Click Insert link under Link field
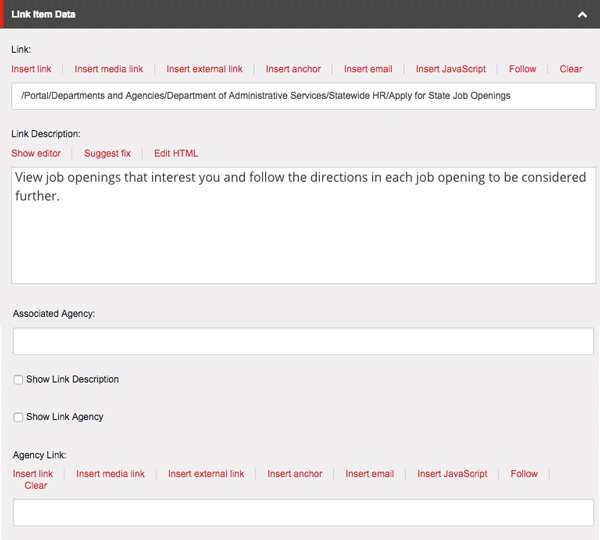 tap(31, 69)
